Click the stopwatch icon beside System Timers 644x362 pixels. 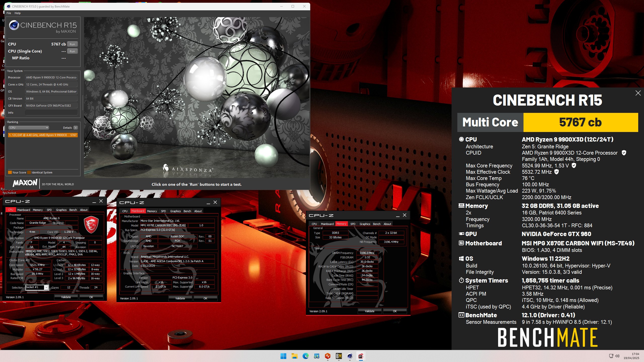461,280
